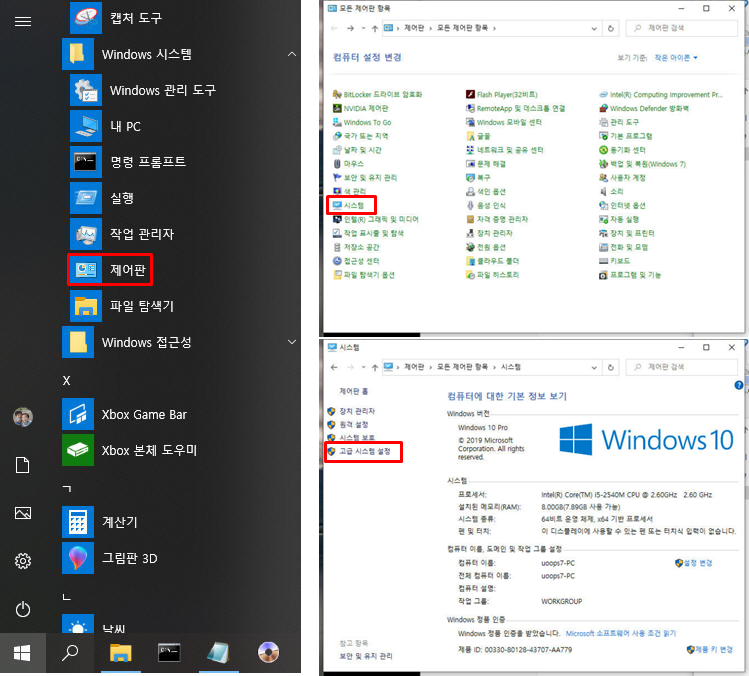This screenshot has height=676, width=749.
Task: Click 고급 시스템 설정 in 시스템 sidebar
Action: pos(359,451)
